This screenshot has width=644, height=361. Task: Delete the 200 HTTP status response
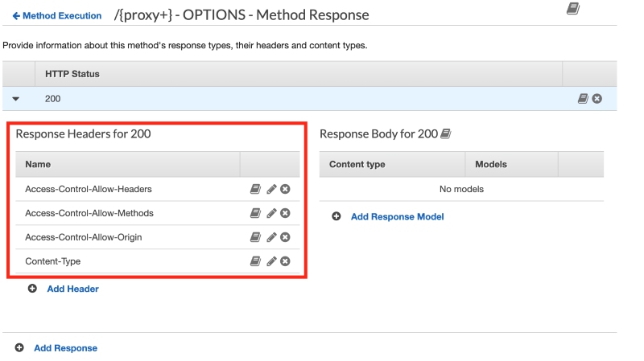(597, 98)
